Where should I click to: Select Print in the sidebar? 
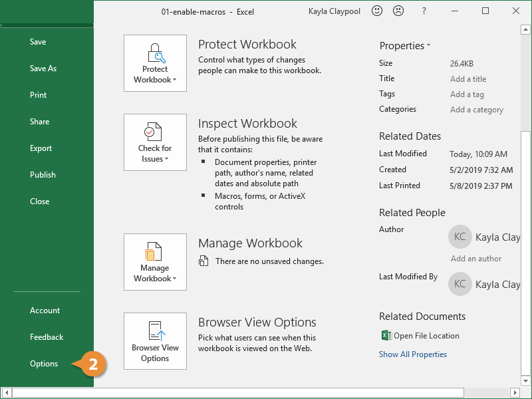click(x=39, y=95)
